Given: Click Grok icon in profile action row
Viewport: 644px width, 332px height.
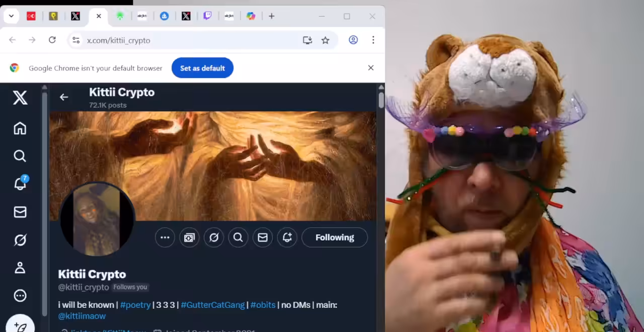Looking at the screenshot, I should click(214, 237).
